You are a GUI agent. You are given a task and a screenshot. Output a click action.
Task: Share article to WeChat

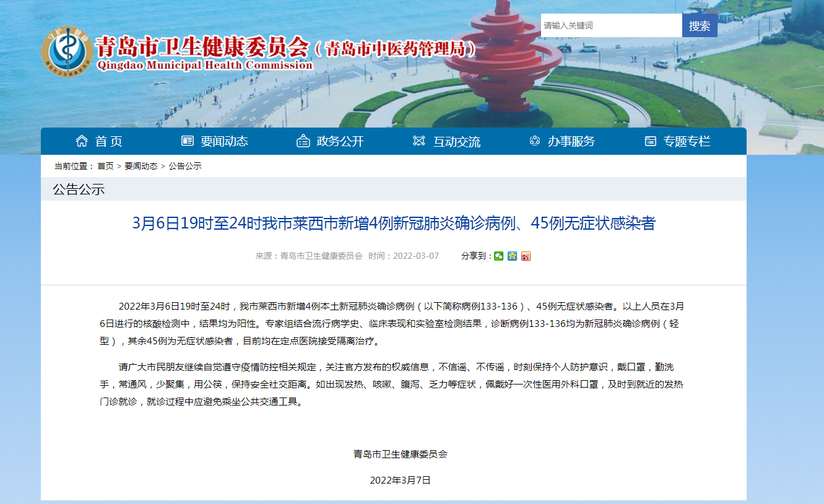498,256
